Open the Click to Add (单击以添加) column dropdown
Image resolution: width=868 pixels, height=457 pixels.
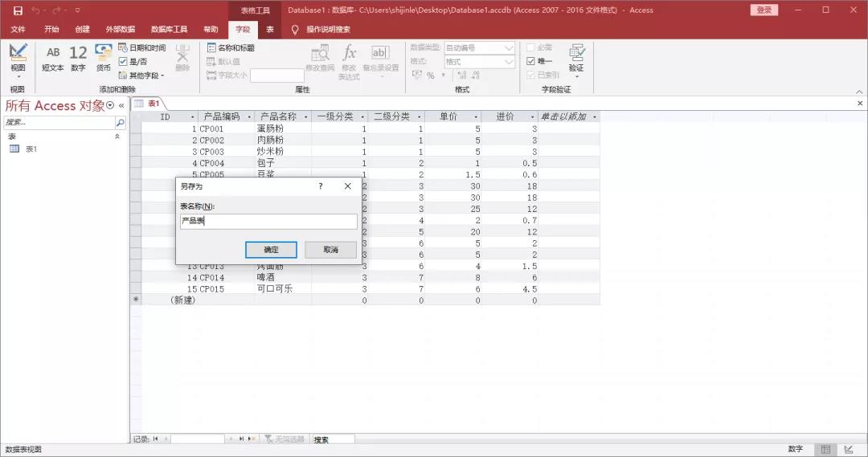tap(595, 117)
